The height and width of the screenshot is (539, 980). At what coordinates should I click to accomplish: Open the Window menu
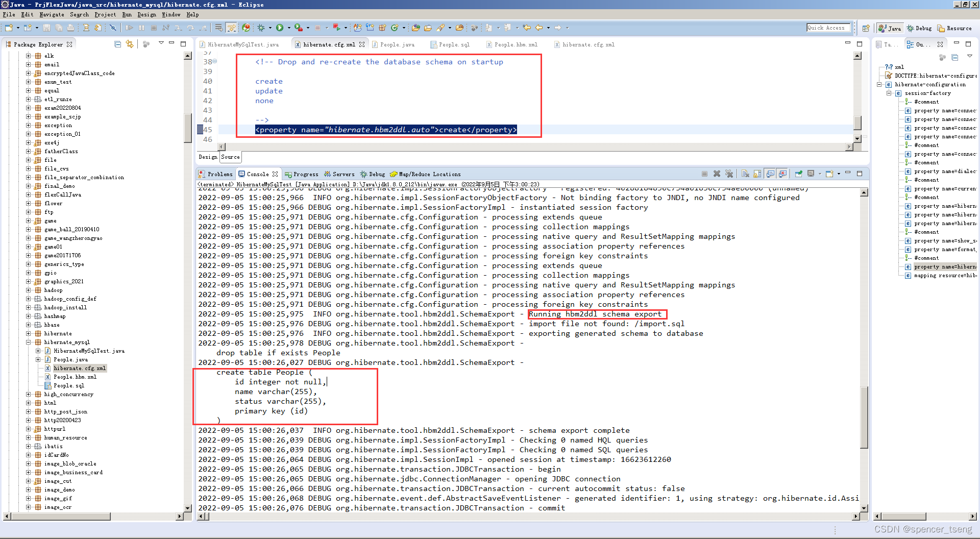[x=171, y=14]
